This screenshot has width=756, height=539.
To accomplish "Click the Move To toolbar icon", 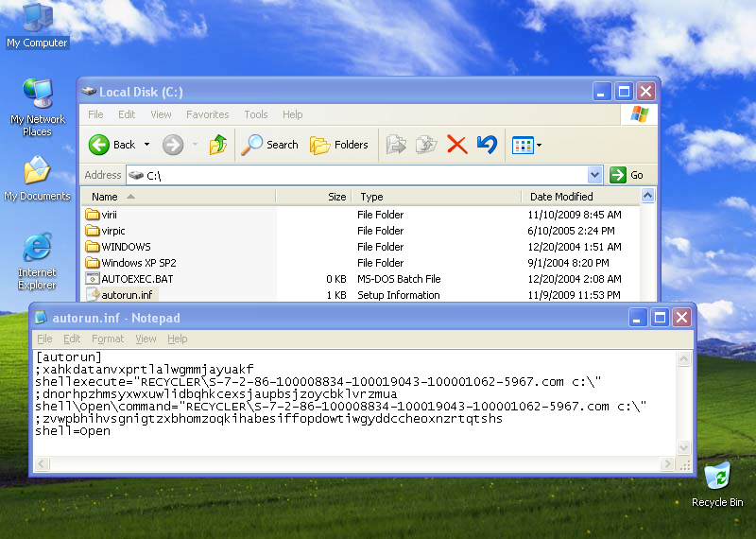I will pos(396,145).
